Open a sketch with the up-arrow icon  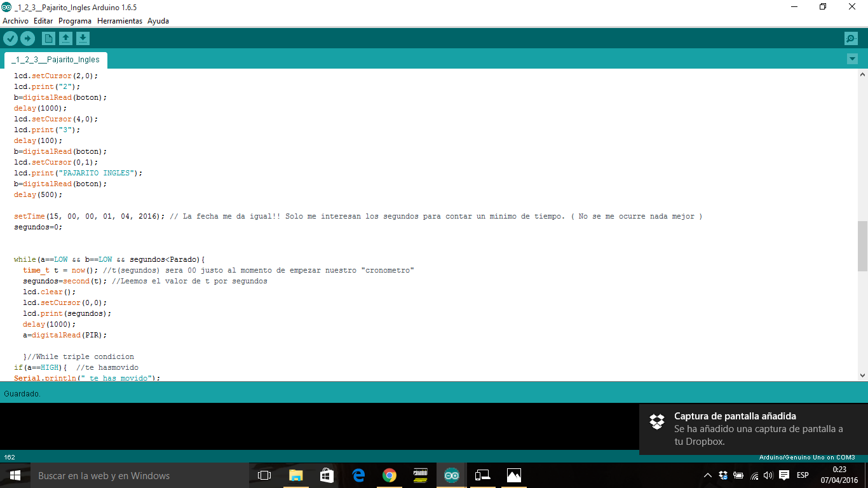65,39
